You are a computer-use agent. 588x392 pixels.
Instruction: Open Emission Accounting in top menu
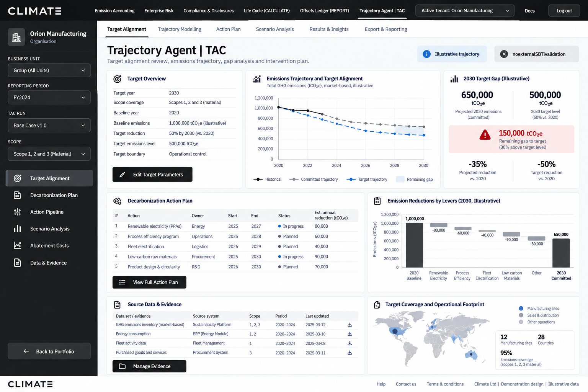(x=114, y=11)
